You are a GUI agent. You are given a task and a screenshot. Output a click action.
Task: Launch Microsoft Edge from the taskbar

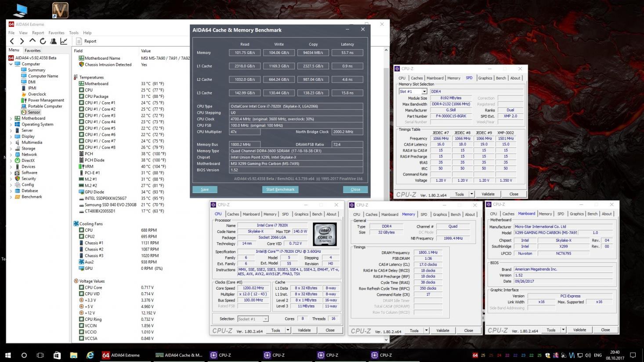point(90,355)
